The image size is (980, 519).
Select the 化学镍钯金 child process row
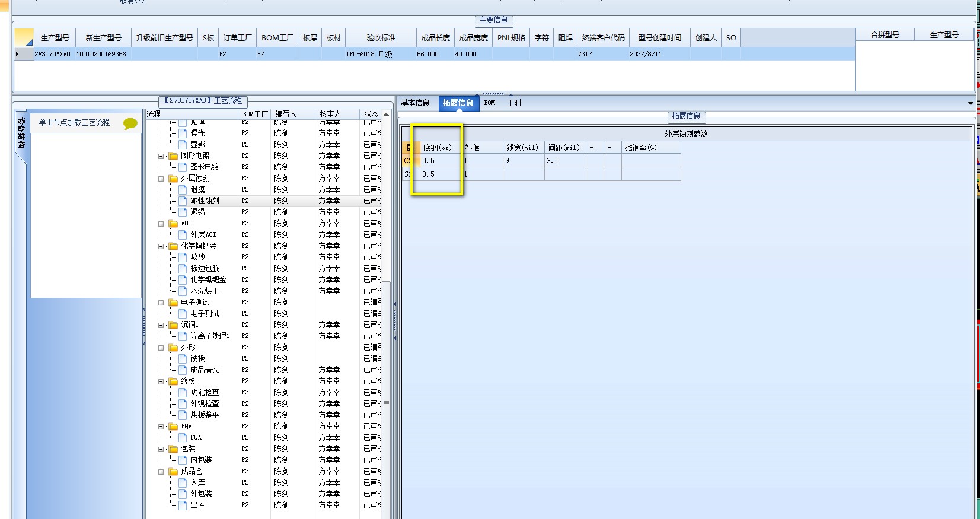208,280
